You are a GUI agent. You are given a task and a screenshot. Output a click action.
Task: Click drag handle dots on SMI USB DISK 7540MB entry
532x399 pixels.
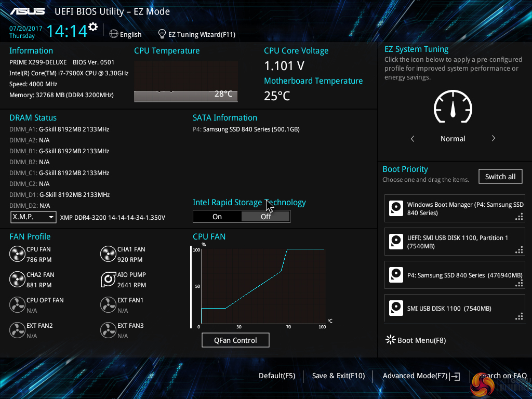(x=519, y=317)
